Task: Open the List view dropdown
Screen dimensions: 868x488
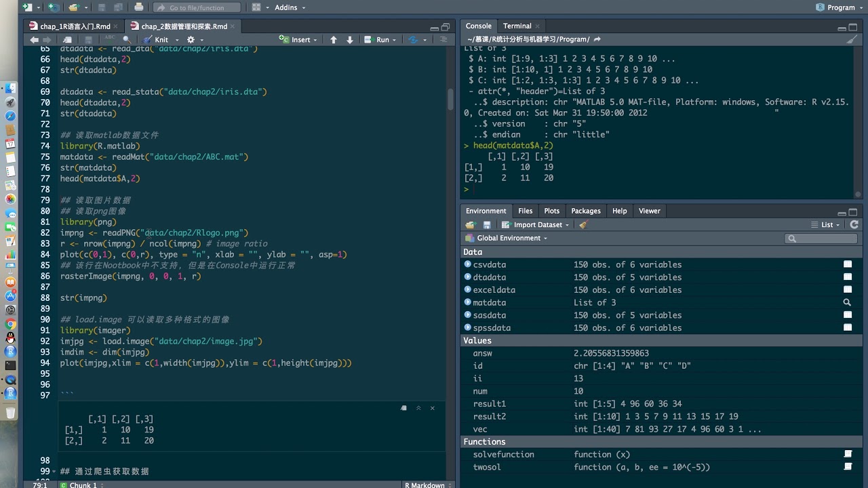Action: (826, 225)
